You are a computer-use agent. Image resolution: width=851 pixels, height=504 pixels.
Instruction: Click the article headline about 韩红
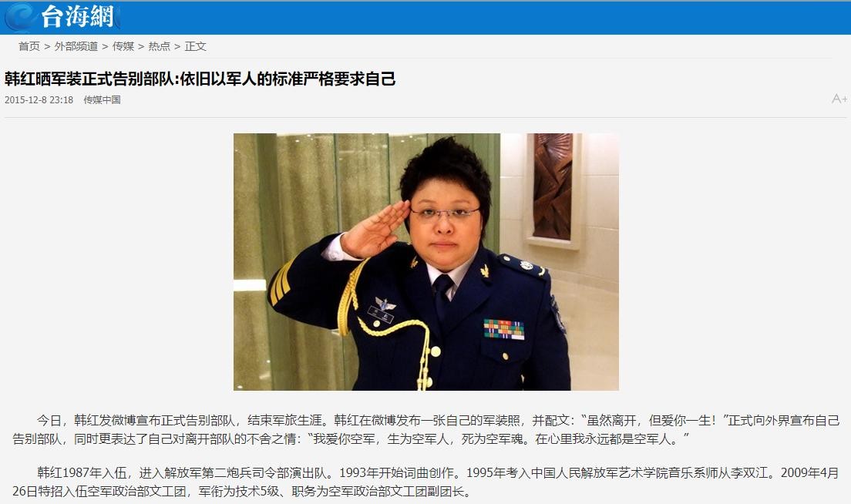200,79
